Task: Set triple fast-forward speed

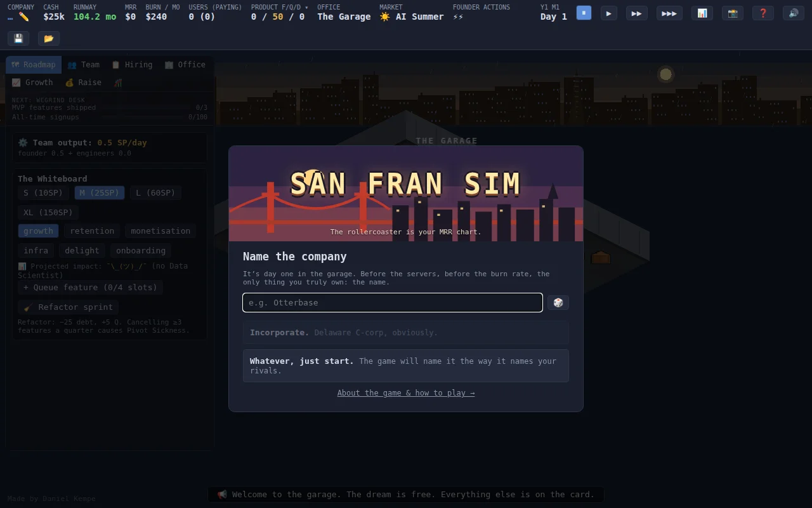Action: pyautogui.click(x=669, y=13)
